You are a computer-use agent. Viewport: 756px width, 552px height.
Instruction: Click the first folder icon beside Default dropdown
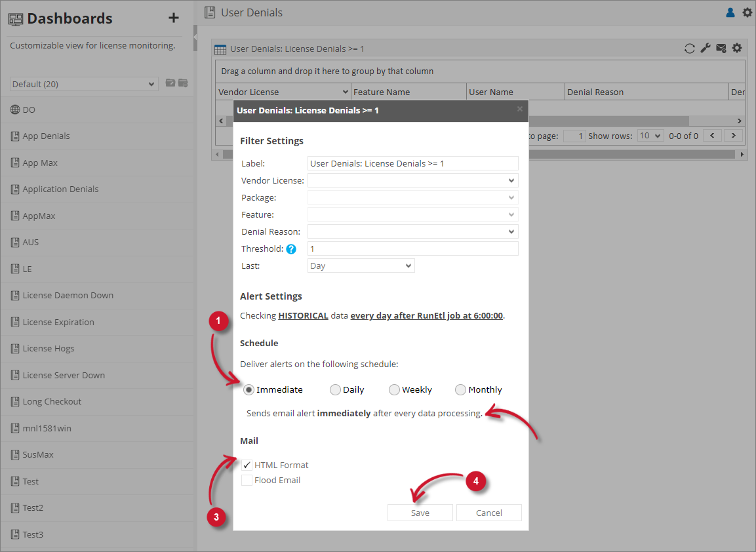(x=170, y=83)
